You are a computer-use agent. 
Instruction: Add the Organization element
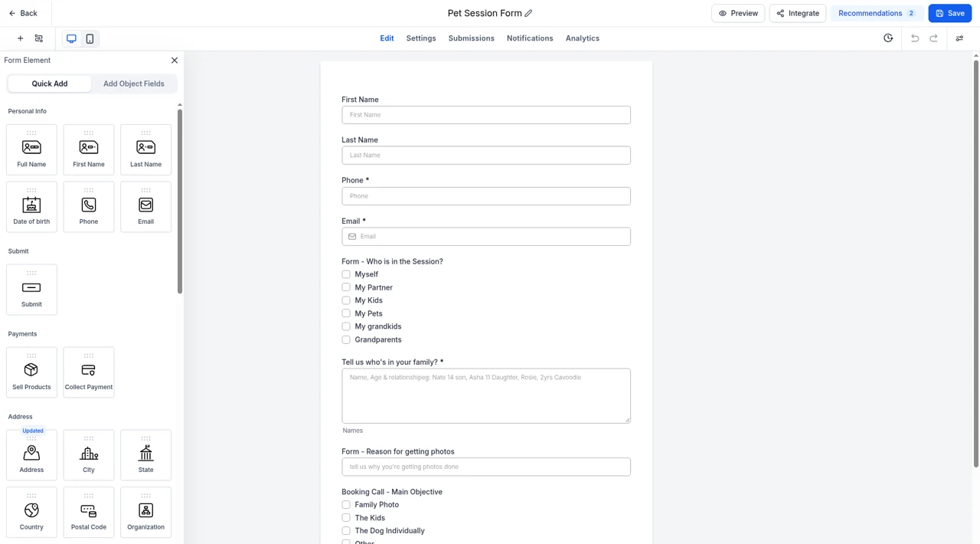(x=145, y=512)
